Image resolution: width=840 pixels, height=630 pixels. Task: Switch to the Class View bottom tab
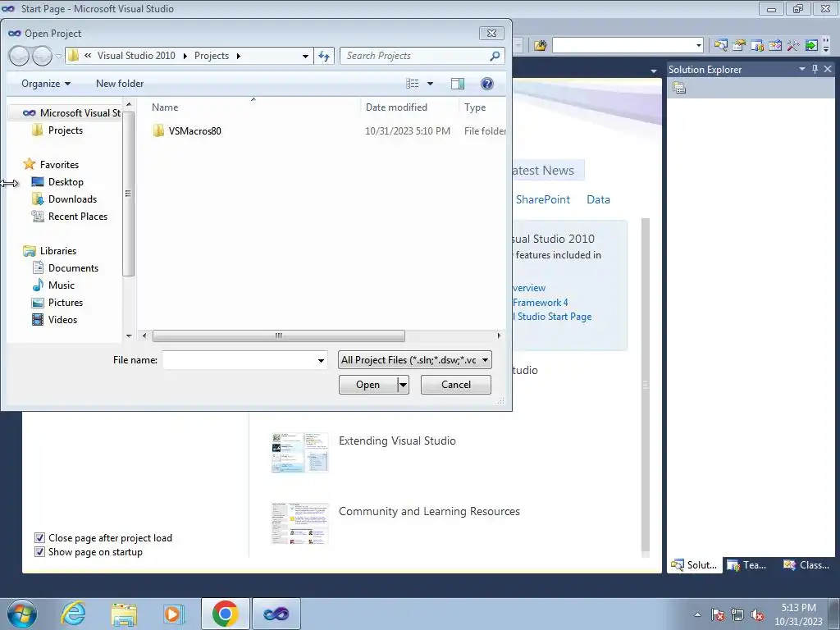(806, 564)
